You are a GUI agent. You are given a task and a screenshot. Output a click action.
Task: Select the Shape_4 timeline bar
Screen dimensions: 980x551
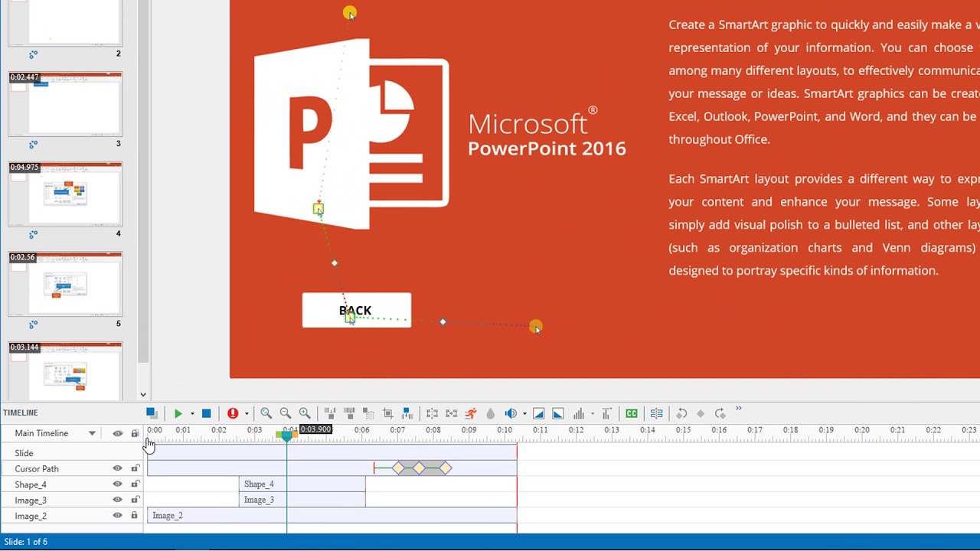[302, 484]
